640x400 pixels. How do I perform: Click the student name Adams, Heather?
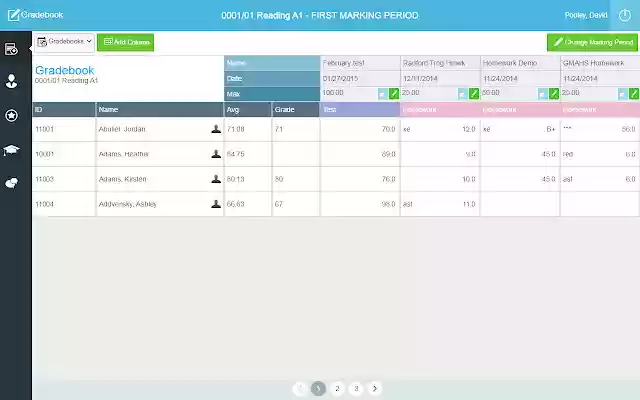[124, 154]
